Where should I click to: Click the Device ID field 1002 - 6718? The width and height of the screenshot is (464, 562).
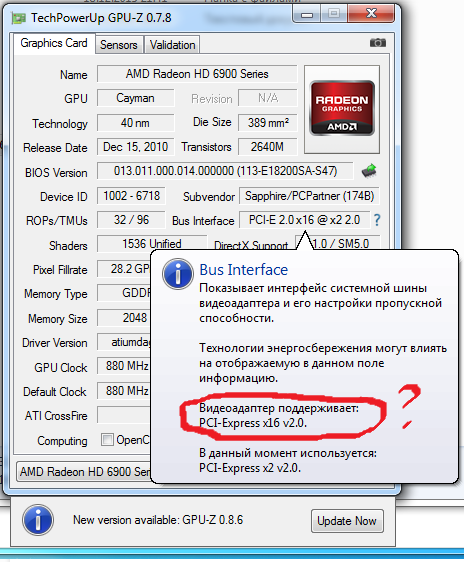131,196
